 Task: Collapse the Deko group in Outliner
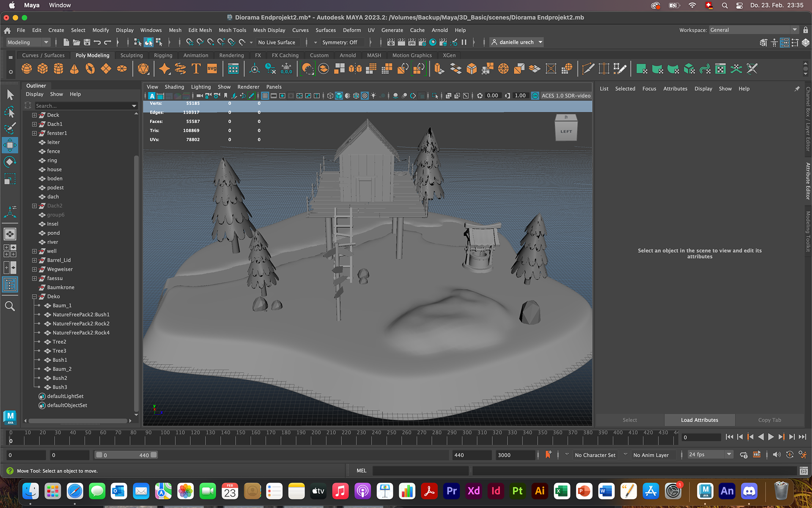tap(34, 297)
